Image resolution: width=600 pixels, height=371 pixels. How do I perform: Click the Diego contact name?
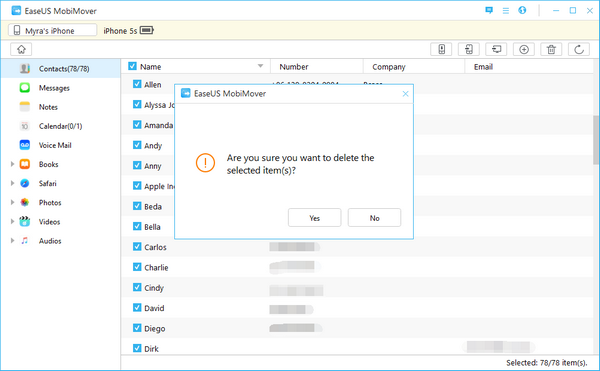click(155, 329)
